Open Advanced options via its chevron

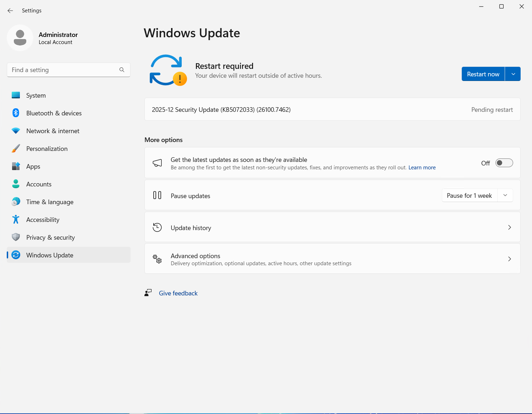(509, 259)
